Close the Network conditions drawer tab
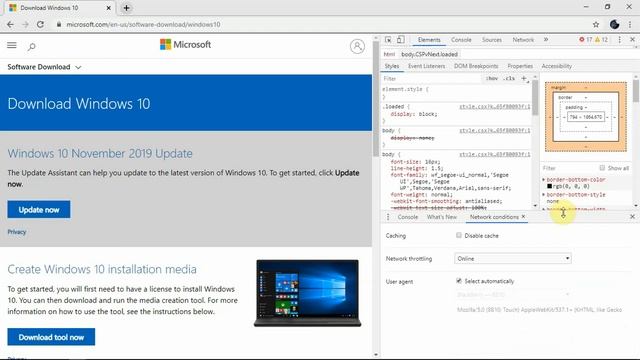Image resolution: width=640 pixels, height=360 pixels. tap(524, 217)
